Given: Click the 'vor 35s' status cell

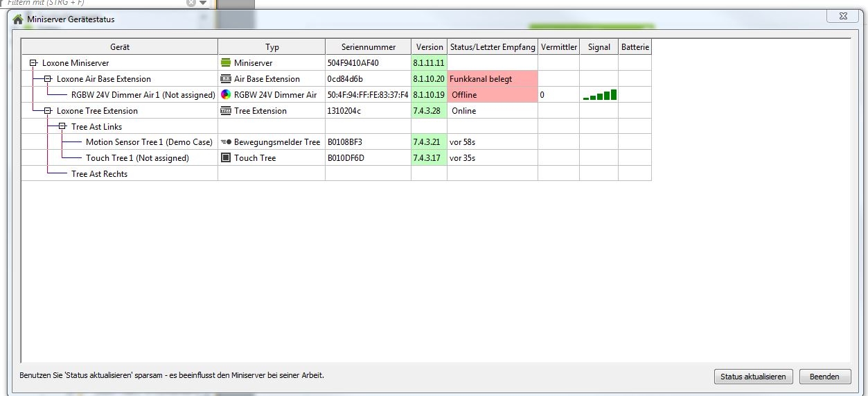Looking at the screenshot, I should (493, 158).
